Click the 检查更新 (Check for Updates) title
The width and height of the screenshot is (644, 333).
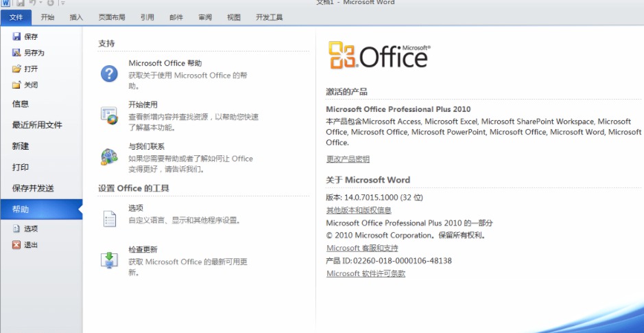pyautogui.click(x=143, y=249)
